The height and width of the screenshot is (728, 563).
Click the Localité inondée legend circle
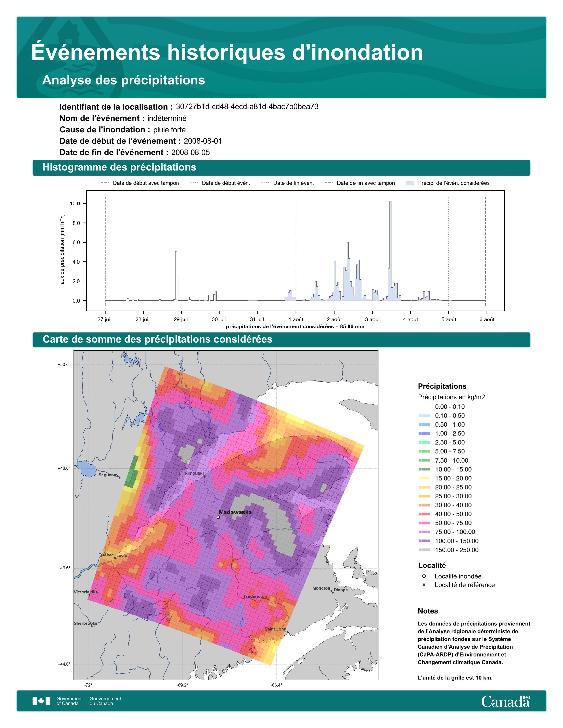click(x=424, y=576)
